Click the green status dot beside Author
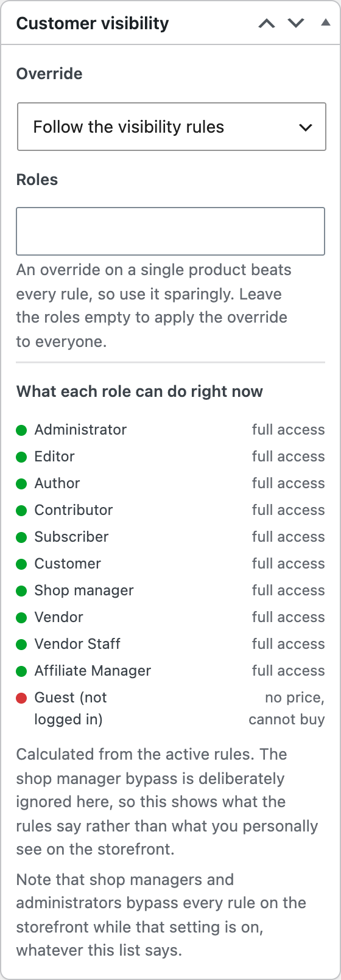341x980 pixels. (x=21, y=484)
